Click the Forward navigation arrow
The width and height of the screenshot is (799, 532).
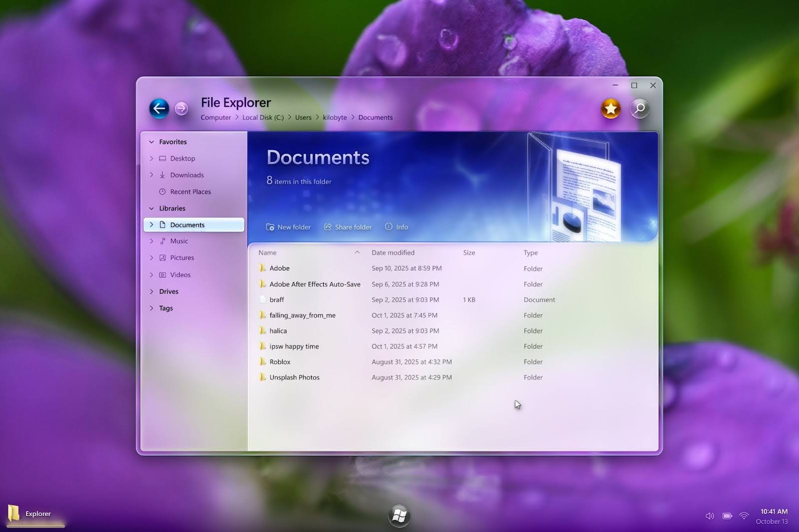182,108
